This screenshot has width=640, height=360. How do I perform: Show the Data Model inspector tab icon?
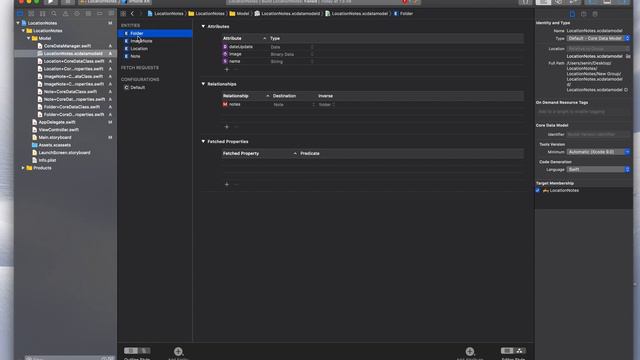point(595,14)
